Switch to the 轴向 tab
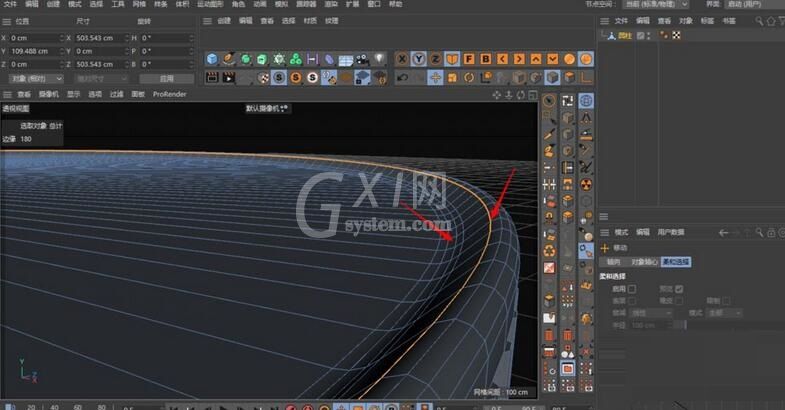 [614, 262]
